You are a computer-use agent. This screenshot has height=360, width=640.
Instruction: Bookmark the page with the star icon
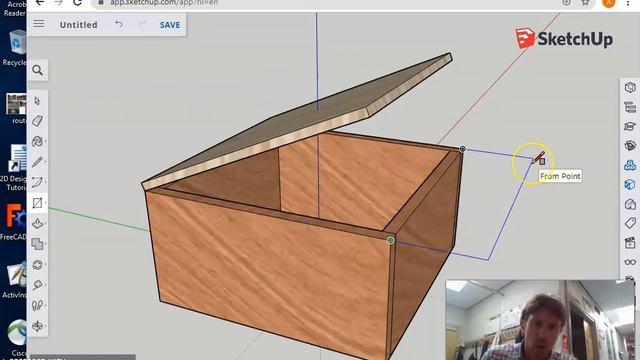click(585, 2)
